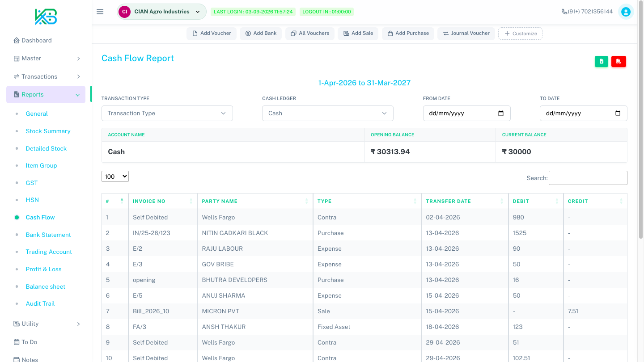Sort by Invoice No column arrows

pos(191,201)
